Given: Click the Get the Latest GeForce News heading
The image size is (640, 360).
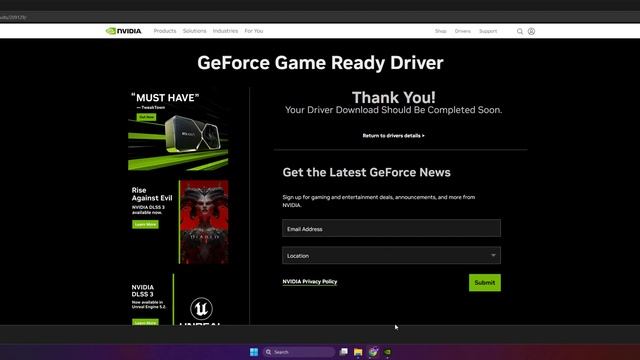Looking at the screenshot, I should point(367,172).
